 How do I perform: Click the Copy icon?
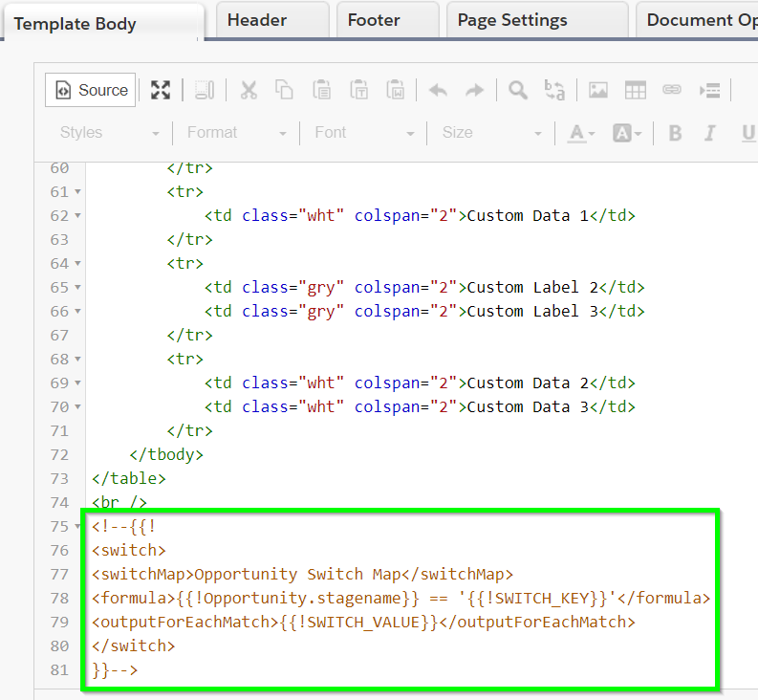coord(284,90)
